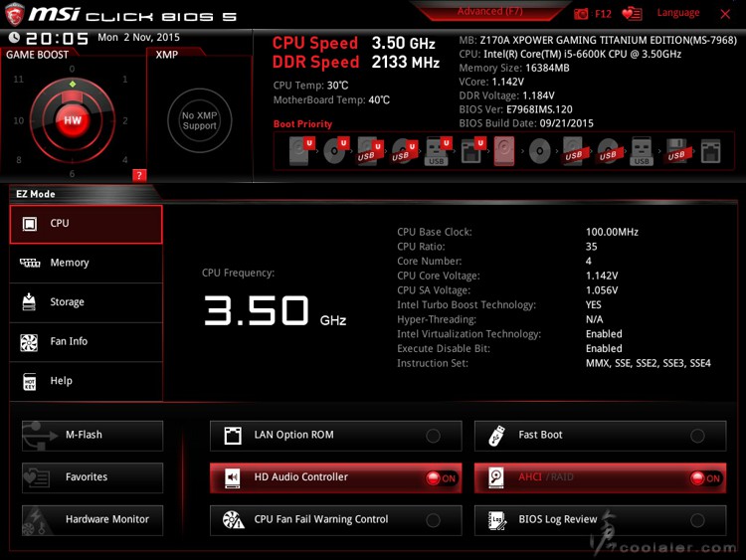Select the last legacy network boot icon
The height and width of the screenshot is (560, 746).
[710, 151]
